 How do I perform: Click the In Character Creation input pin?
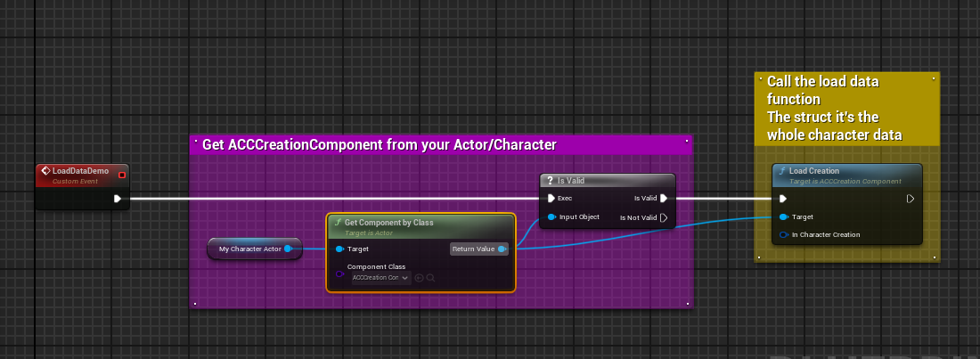[783, 235]
